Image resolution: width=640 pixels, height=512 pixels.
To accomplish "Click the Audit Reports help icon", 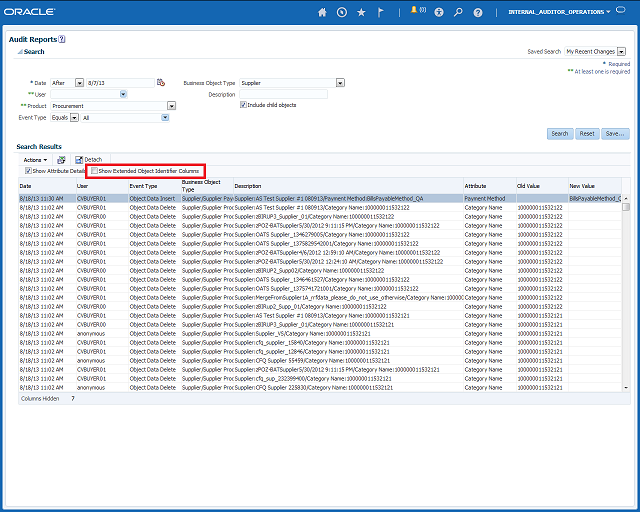I will click(62, 39).
